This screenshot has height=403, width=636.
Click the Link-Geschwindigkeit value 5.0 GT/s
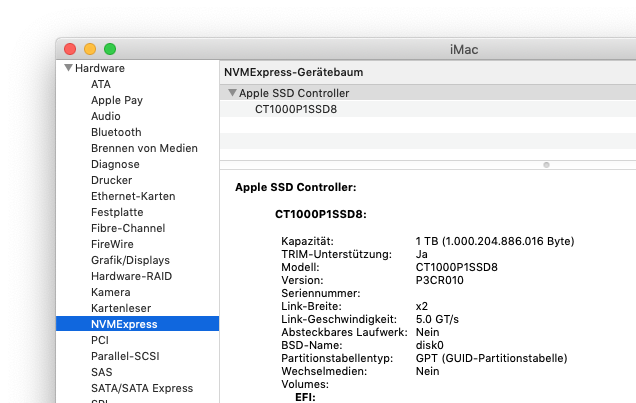pos(437,319)
